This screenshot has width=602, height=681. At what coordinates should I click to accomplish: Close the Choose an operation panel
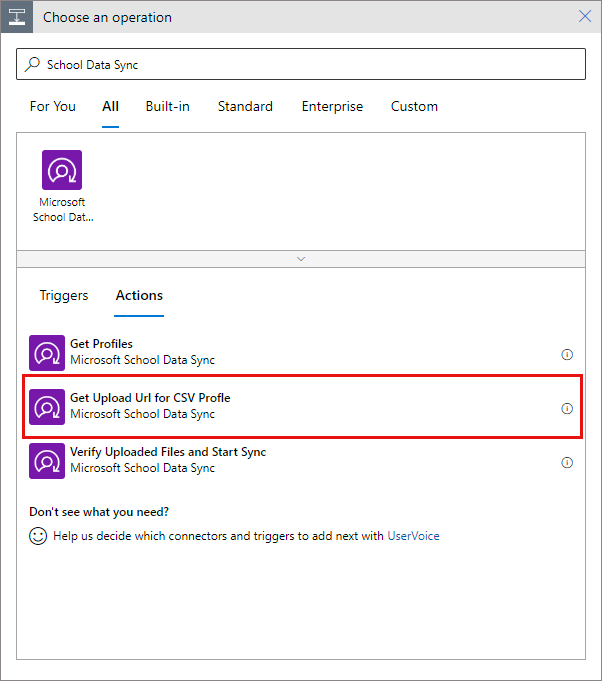click(585, 17)
